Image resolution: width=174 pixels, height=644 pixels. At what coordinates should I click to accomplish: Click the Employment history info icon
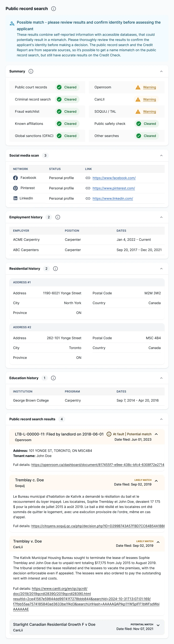(x=58, y=217)
